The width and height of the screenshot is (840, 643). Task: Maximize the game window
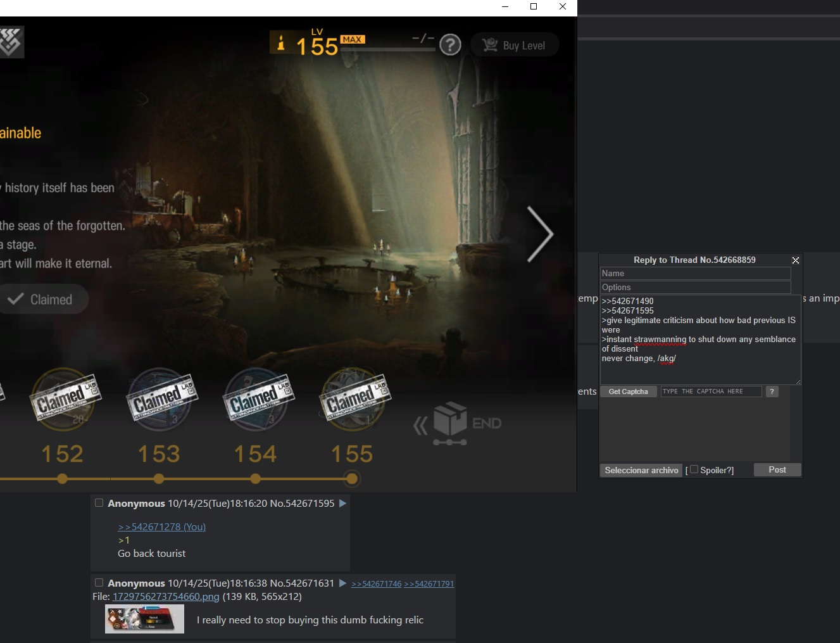(x=534, y=6)
